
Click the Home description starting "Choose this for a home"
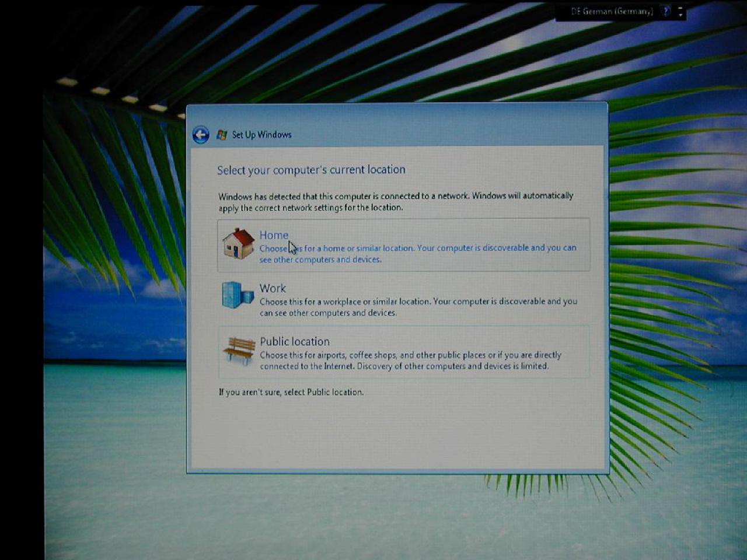pos(418,254)
